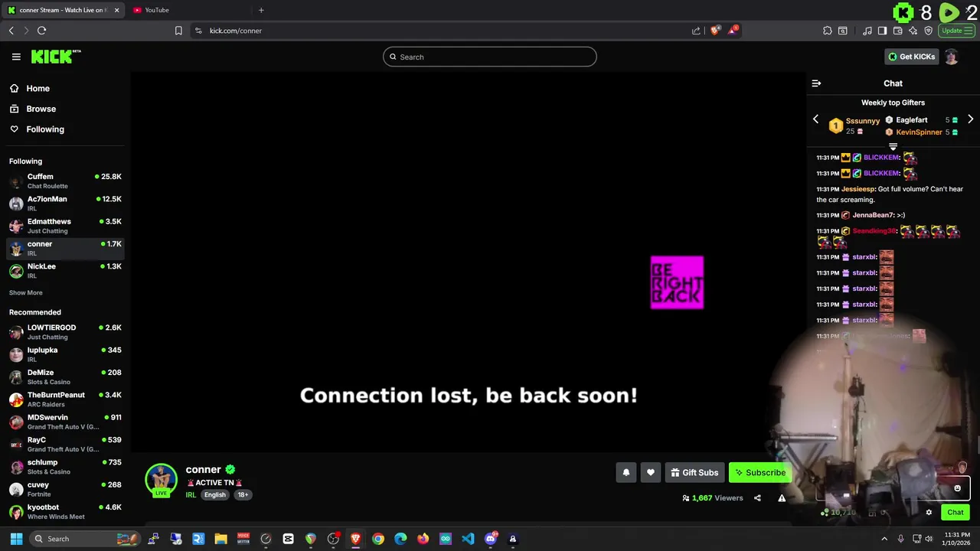Click the IRL category link

[x=191, y=495]
